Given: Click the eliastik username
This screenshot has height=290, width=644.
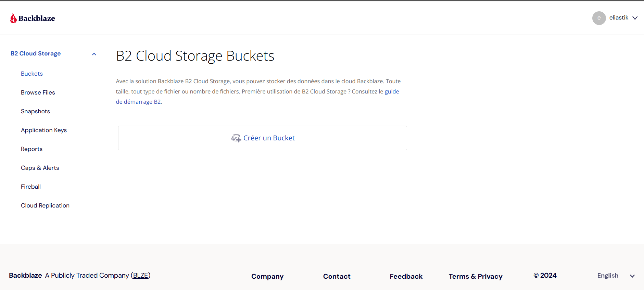Looking at the screenshot, I should (619, 17).
